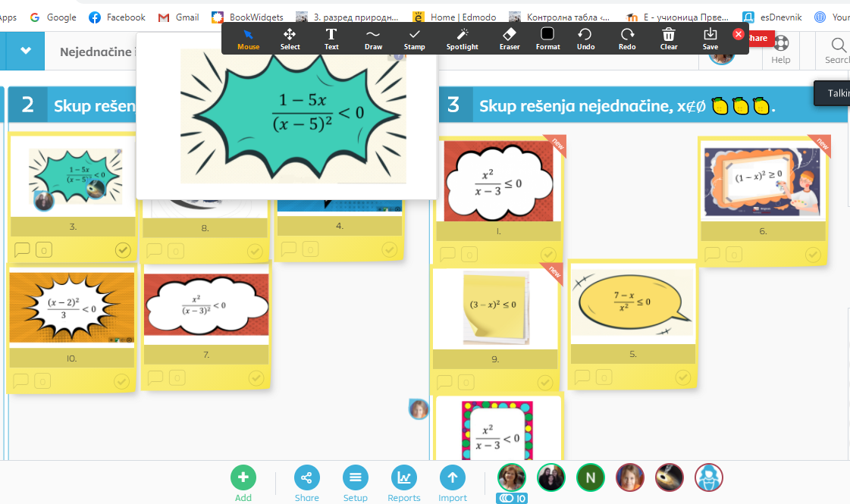The height and width of the screenshot is (504, 850).
Task: Open the Format color swatch
Action: (547, 38)
